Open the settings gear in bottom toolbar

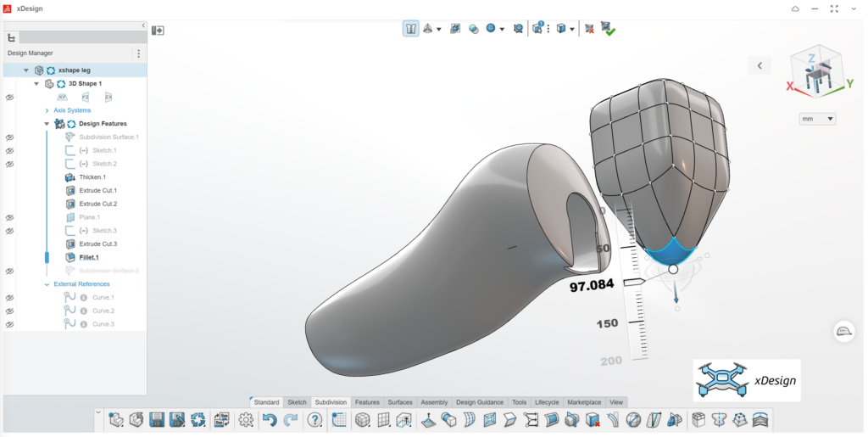click(246, 420)
